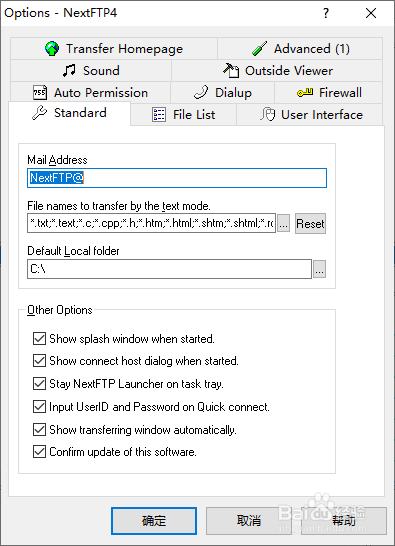Click the music note icon on Sound tab
395x546 pixels.
(69, 70)
